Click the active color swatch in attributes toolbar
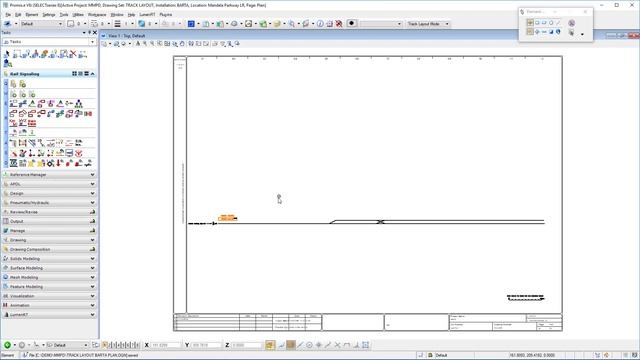This screenshot has width=640, height=360. point(71,24)
